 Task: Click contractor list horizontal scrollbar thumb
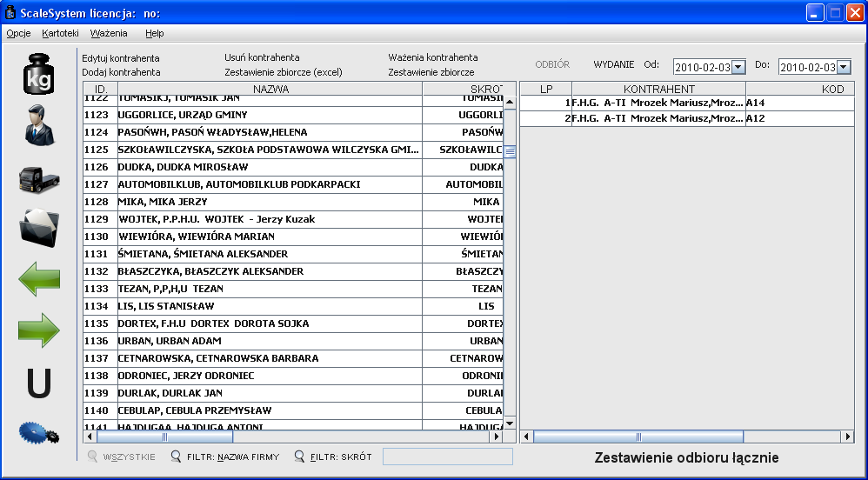tap(164, 437)
